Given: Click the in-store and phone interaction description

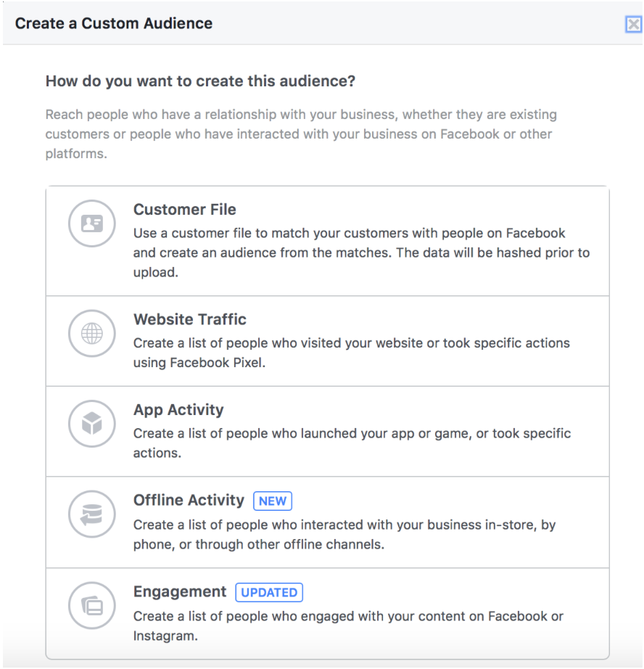Looking at the screenshot, I should (344, 534).
